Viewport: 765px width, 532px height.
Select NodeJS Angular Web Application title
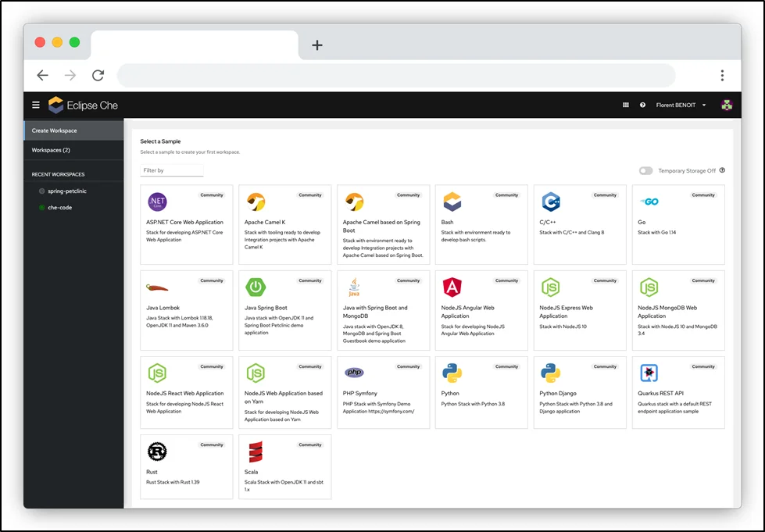(468, 312)
